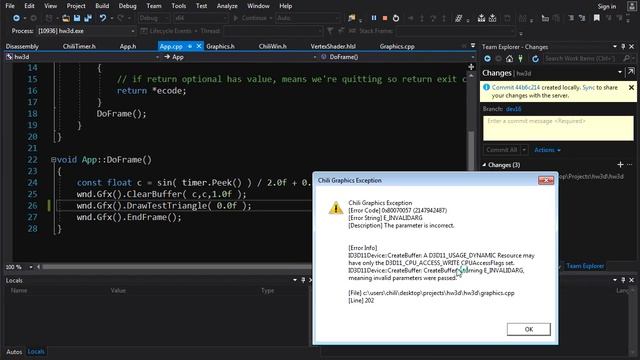640x360 pixels.
Task: Collapse the Changes (3) section
Action: (x=484, y=165)
